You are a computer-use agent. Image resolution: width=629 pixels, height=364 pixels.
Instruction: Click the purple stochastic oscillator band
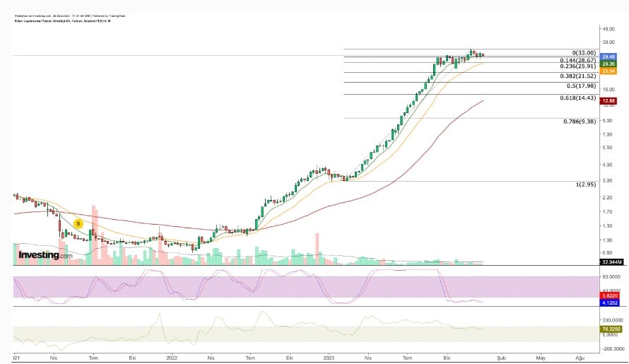point(212,286)
